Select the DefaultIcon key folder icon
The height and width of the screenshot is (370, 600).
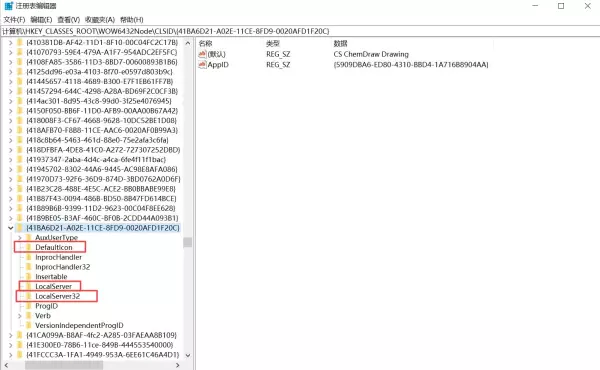point(29,247)
